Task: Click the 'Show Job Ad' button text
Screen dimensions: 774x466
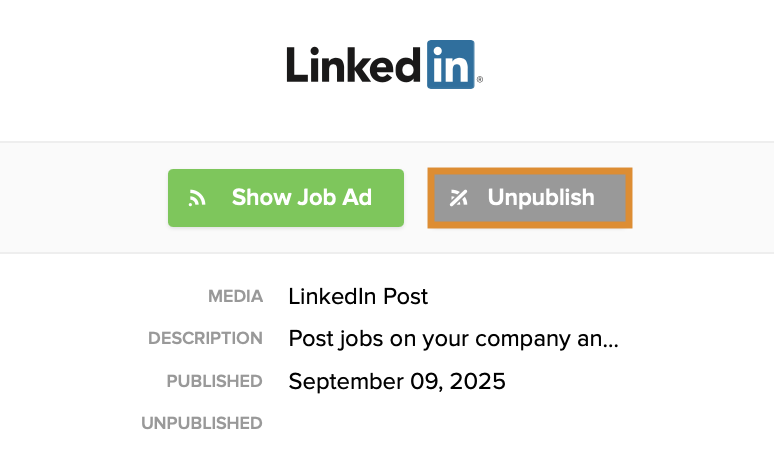Action: [x=302, y=198]
